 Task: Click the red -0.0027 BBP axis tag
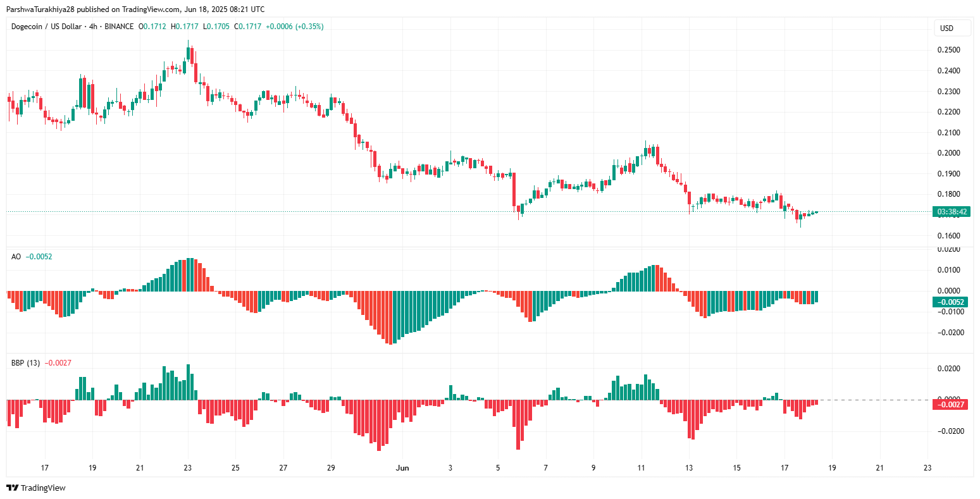tap(952, 404)
